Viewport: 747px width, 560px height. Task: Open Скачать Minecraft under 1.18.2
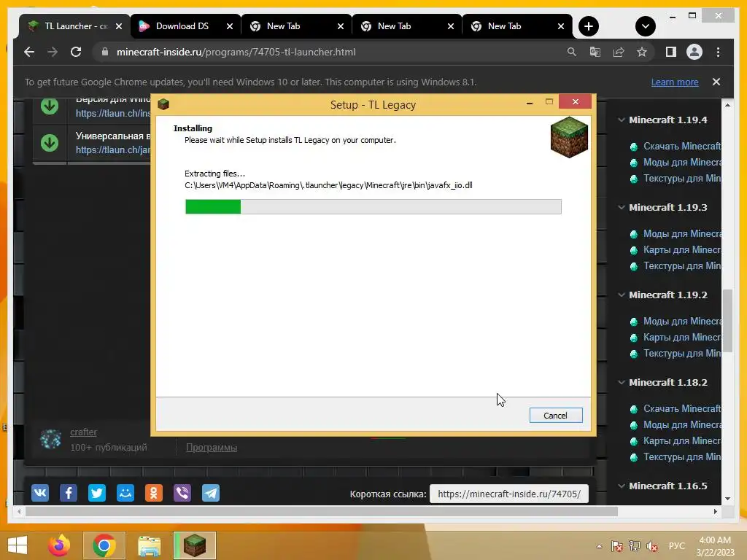click(682, 408)
